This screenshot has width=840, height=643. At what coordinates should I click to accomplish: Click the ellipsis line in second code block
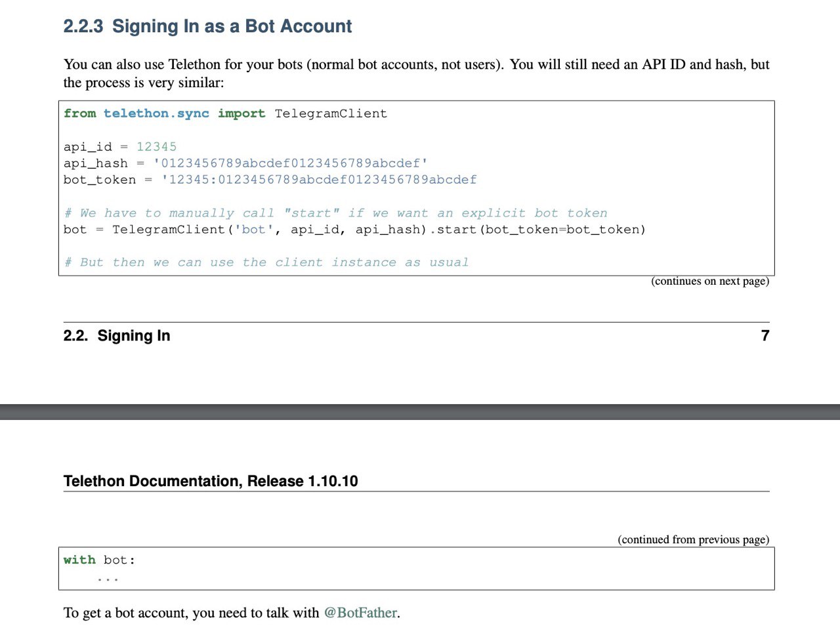click(108, 579)
